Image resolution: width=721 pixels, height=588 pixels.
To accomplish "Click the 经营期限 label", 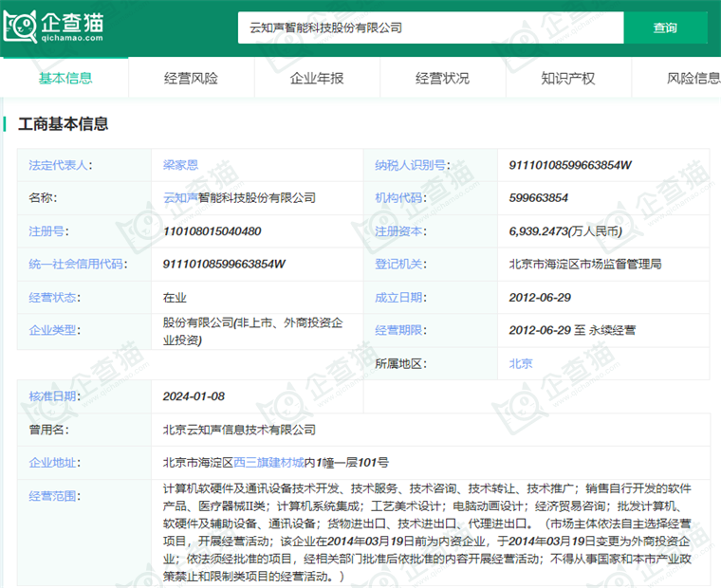I will (x=400, y=330).
